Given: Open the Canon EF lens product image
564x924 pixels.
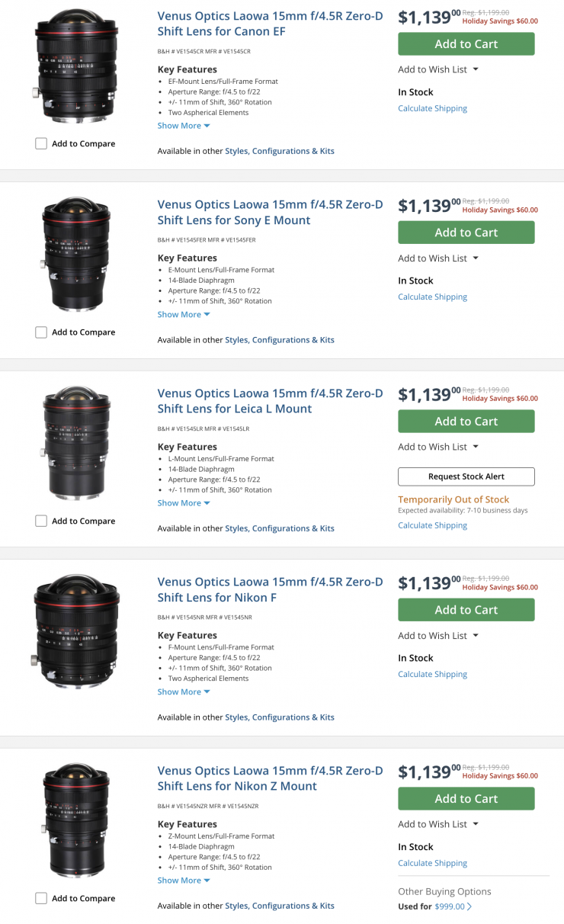Looking at the screenshot, I should pos(76,66).
